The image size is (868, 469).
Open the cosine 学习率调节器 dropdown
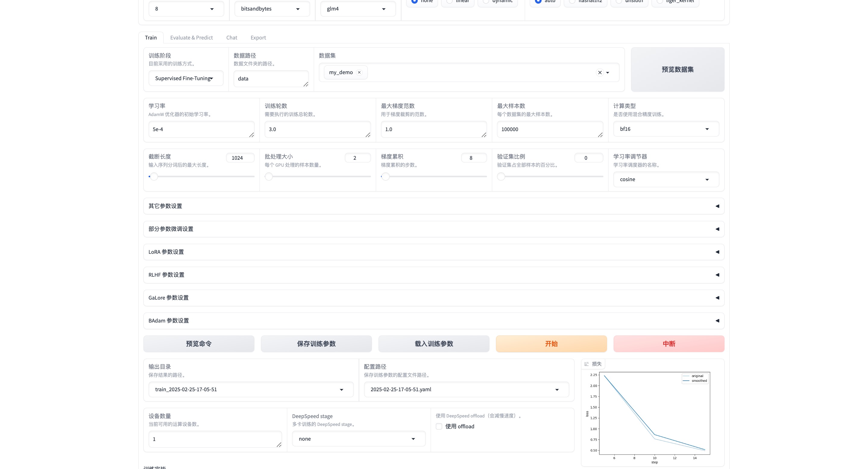pyautogui.click(x=666, y=180)
